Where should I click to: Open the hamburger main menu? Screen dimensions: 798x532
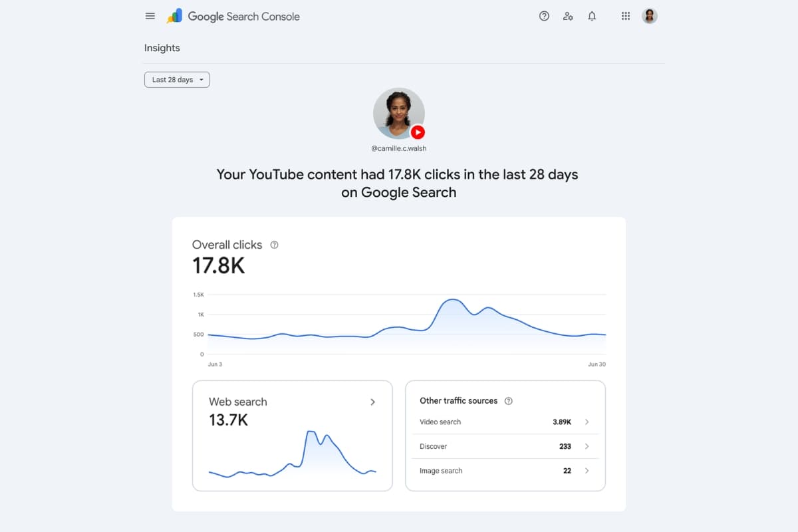(x=150, y=16)
